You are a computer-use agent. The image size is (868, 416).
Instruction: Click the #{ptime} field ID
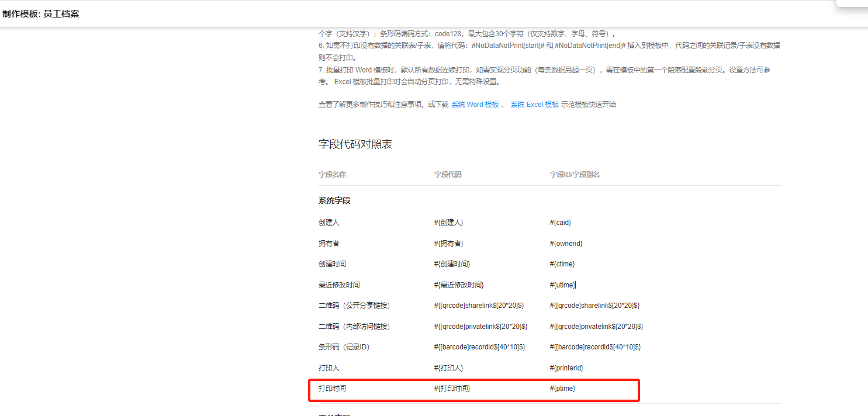(562, 389)
